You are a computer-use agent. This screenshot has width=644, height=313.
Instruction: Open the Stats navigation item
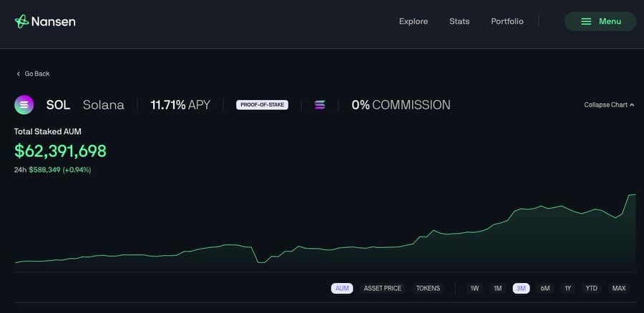point(459,21)
